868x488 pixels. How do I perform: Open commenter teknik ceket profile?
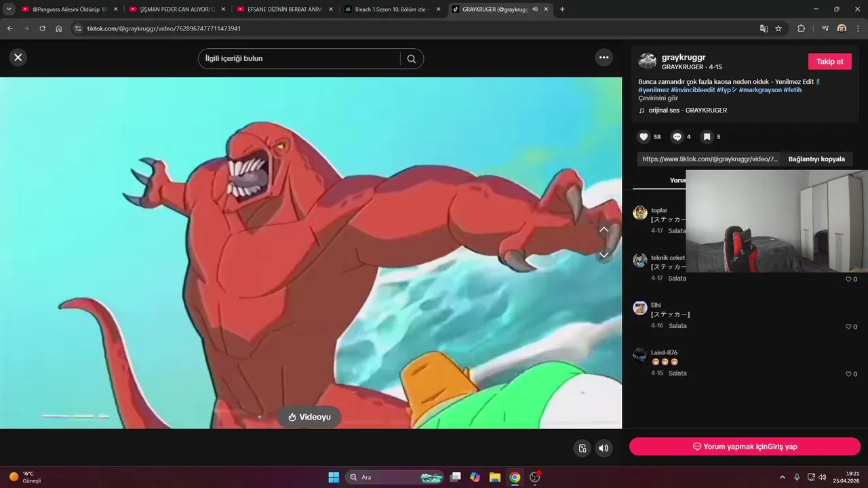coord(668,258)
